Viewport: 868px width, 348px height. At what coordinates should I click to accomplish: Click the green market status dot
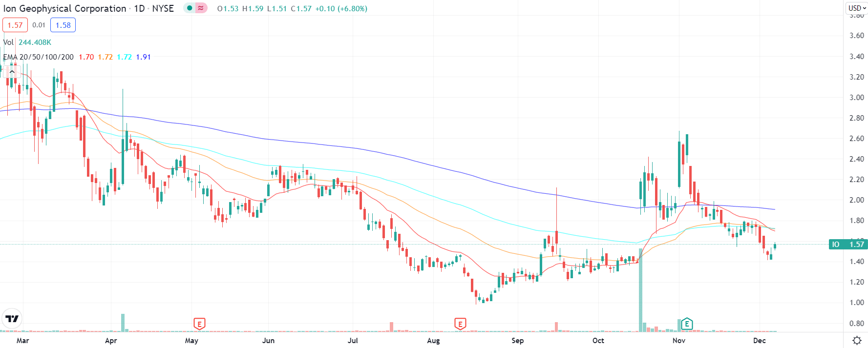click(190, 8)
